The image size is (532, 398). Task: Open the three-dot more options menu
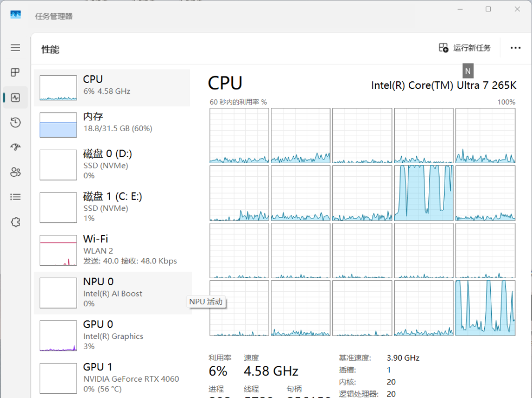pos(515,48)
